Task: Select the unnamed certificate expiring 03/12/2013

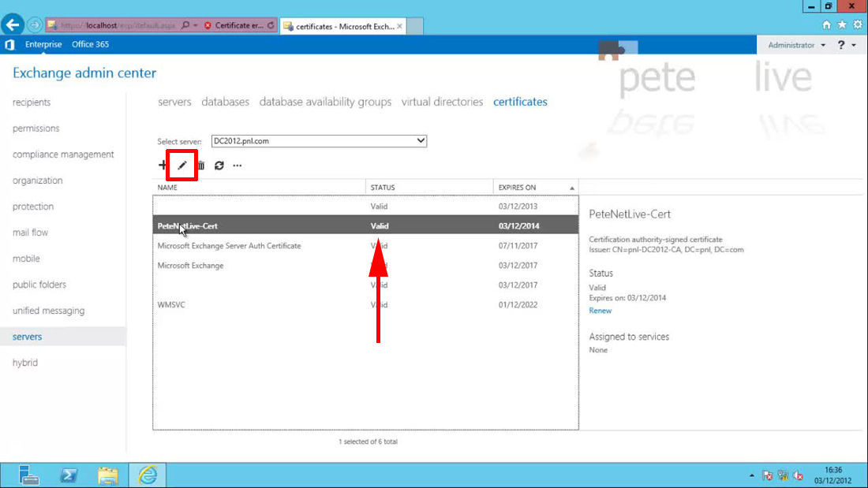Action: [x=365, y=207]
